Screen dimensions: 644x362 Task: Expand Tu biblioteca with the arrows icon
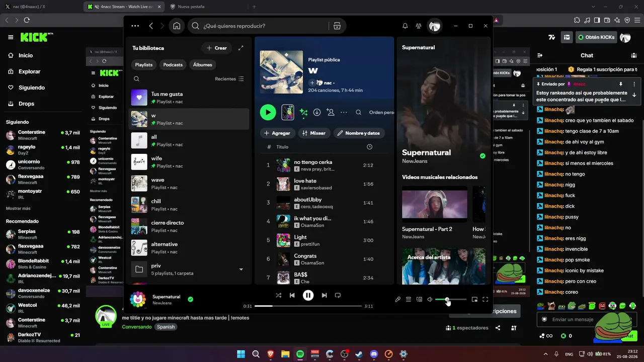241,48
